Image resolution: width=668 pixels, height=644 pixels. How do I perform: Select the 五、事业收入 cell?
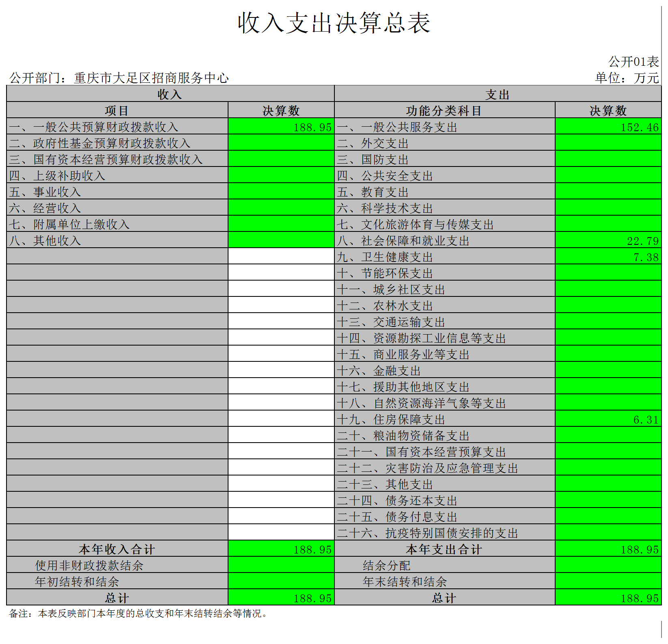117,191
